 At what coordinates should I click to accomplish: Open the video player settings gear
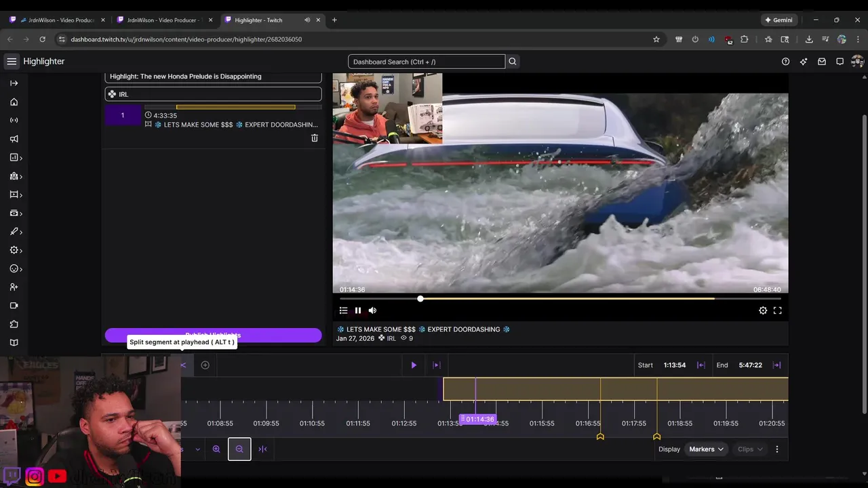point(763,310)
